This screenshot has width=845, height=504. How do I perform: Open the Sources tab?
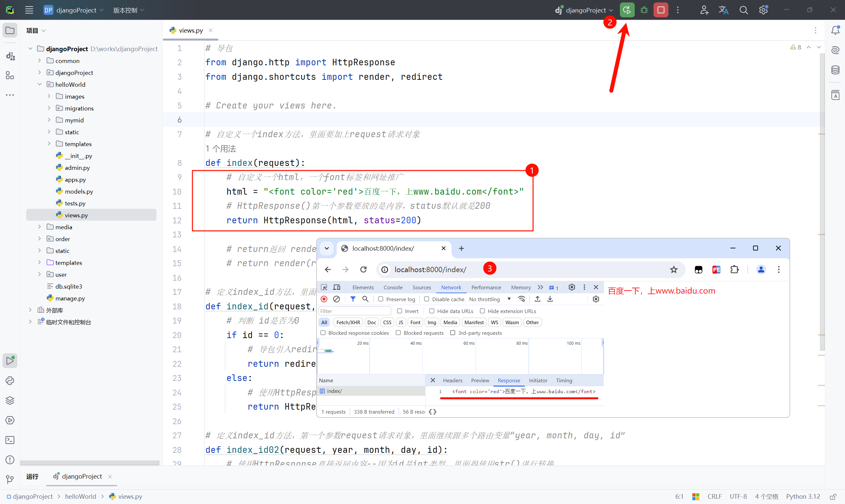pos(422,287)
